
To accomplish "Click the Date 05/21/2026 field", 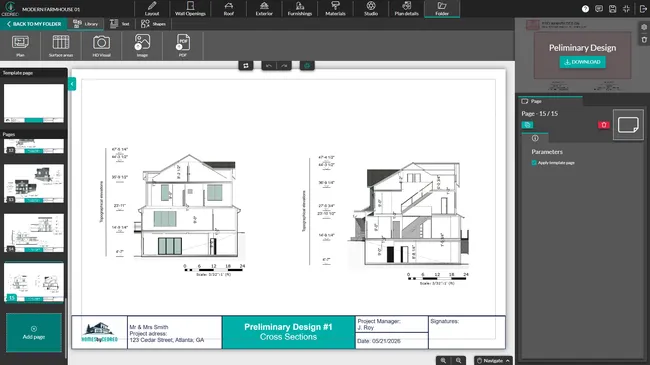I will [392, 341].
